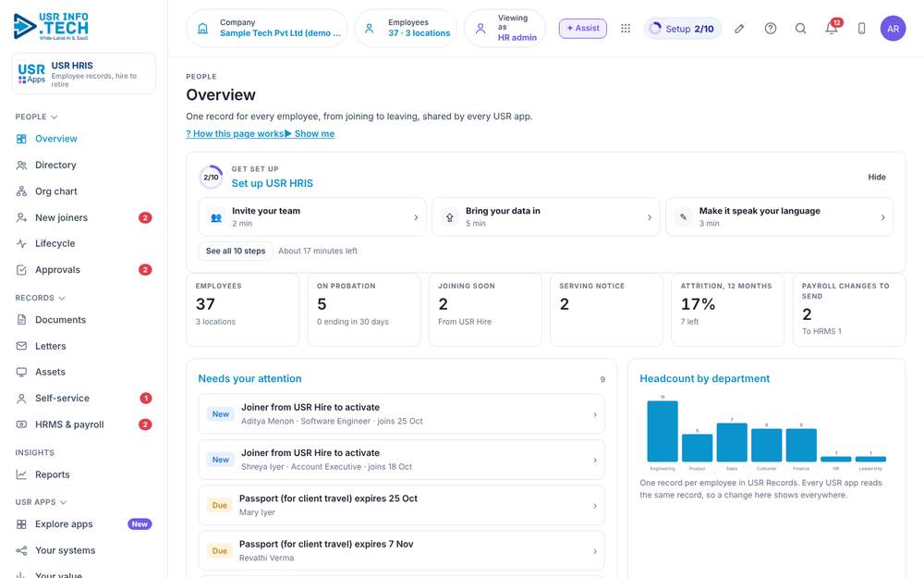The image size is (924, 578).
Task: Click the Show me link
Action: tap(310, 134)
